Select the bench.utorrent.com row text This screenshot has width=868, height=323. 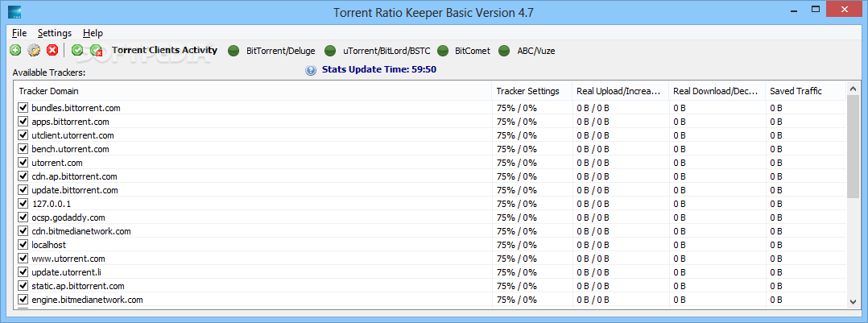coord(70,148)
